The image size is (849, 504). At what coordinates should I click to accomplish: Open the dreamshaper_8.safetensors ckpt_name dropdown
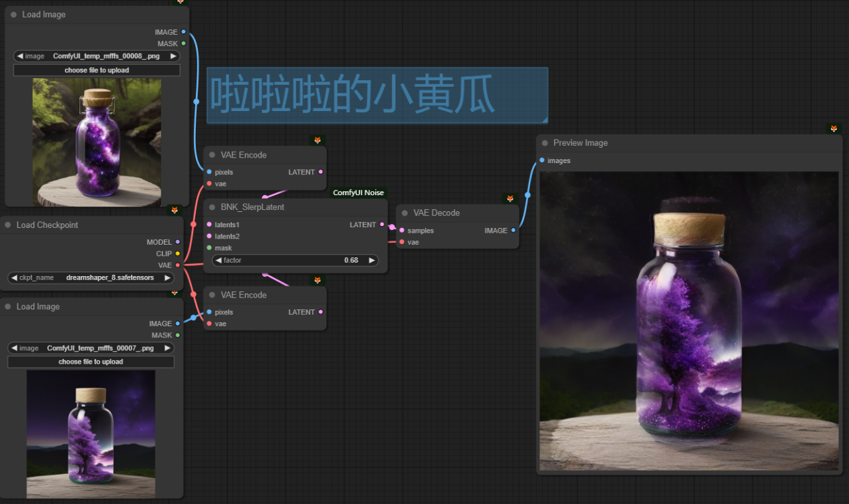coord(91,277)
